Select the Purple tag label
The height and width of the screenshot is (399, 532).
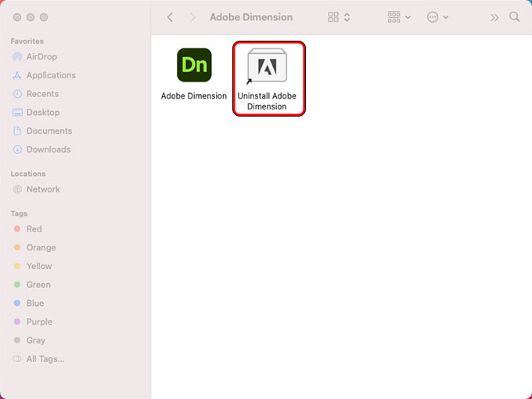[x=39, y=322]
